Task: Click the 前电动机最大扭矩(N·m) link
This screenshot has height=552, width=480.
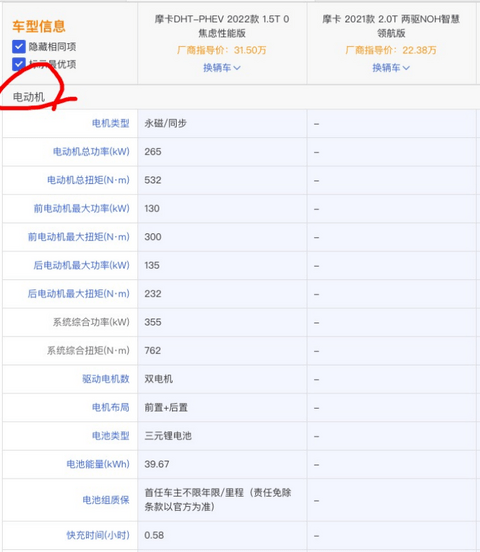Action: [79, 237]
